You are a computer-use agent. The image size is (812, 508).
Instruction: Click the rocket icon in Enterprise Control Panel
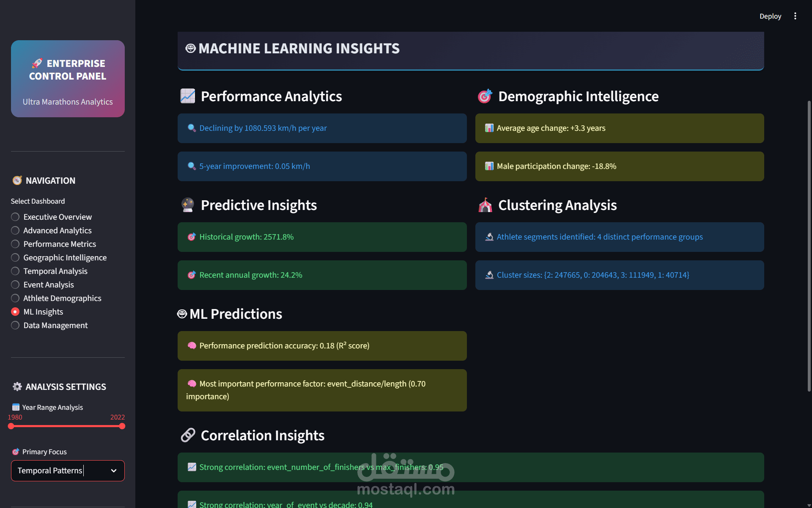coord(37,63)
